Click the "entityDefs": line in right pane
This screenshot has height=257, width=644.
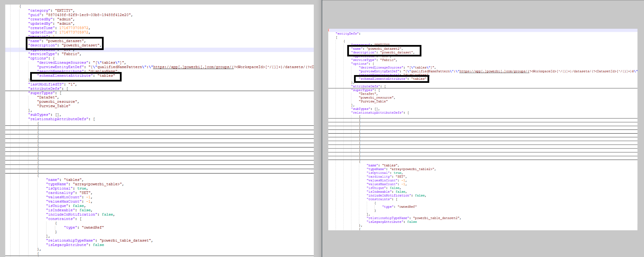click(x=348, y=34)
